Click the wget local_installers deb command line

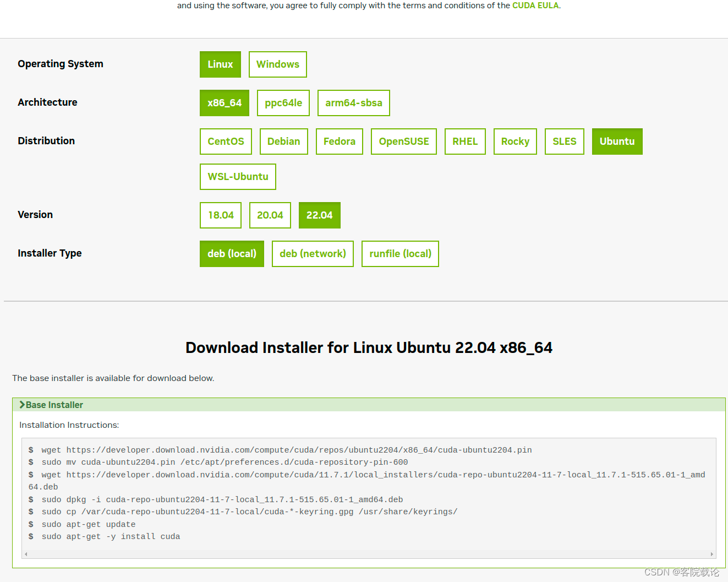point(366,481)
